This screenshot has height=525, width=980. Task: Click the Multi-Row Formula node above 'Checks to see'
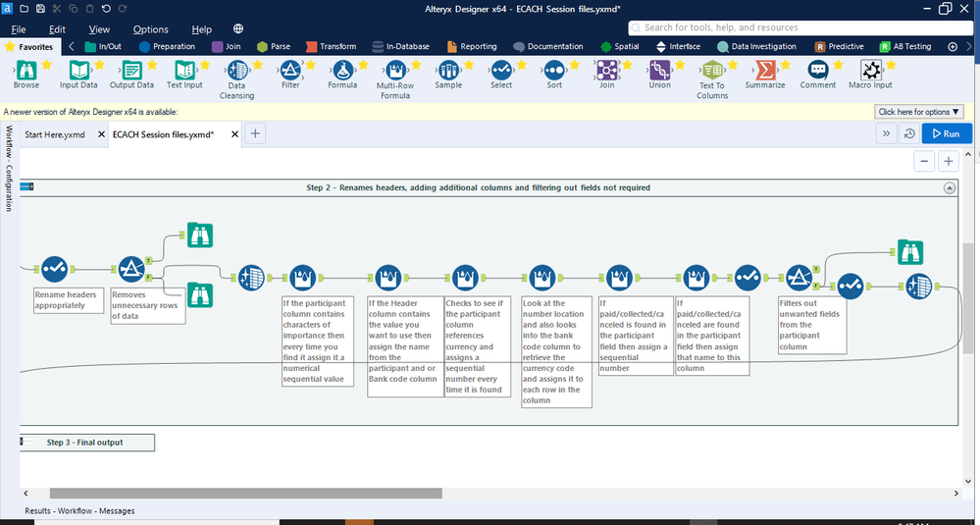[x=465, y=278]
